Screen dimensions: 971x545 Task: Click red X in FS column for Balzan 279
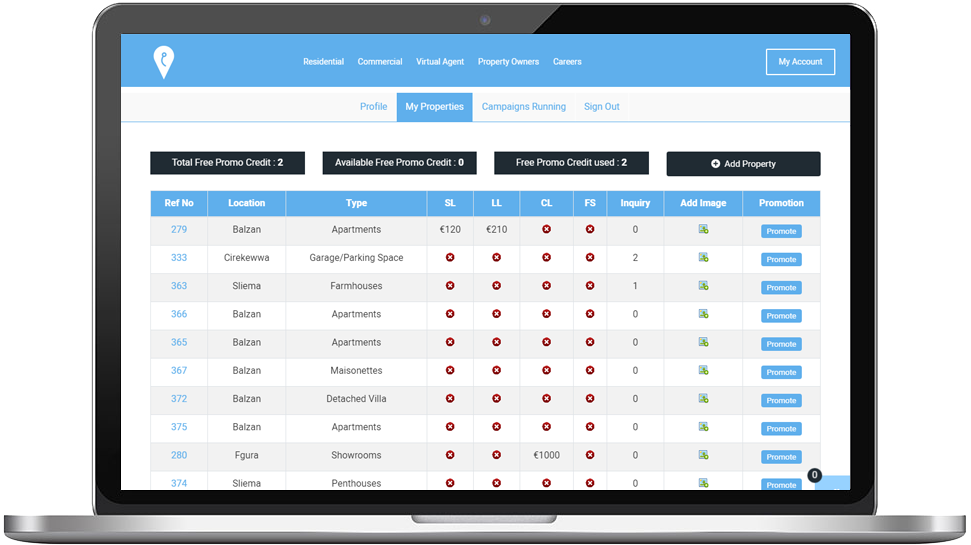(x=590, y=230)
